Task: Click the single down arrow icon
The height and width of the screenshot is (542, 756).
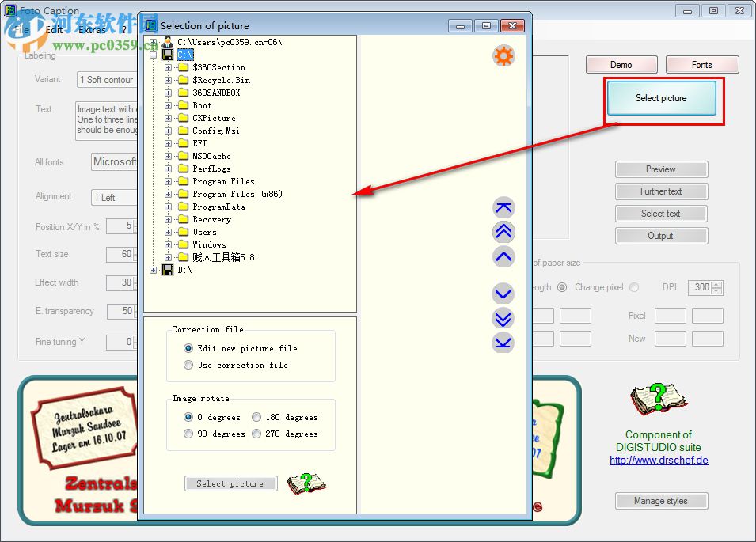Action: pyautogui.click(x=503, y=294)
